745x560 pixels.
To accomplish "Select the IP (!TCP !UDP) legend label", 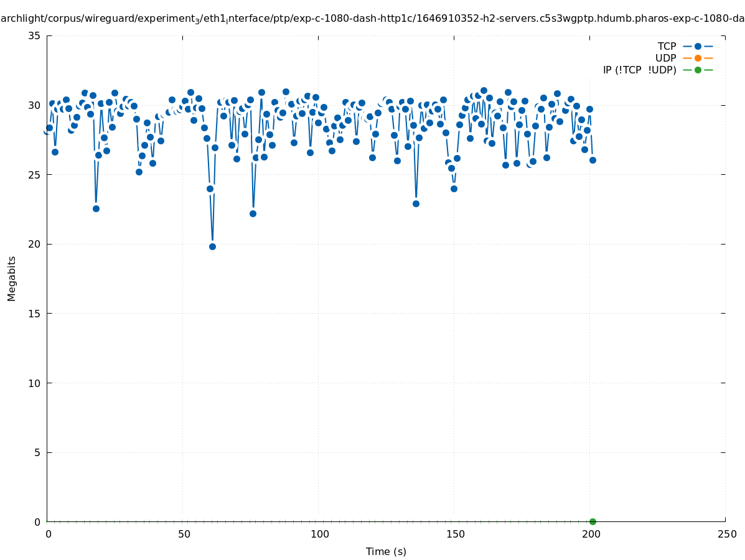I will click(x=639, y=70).
